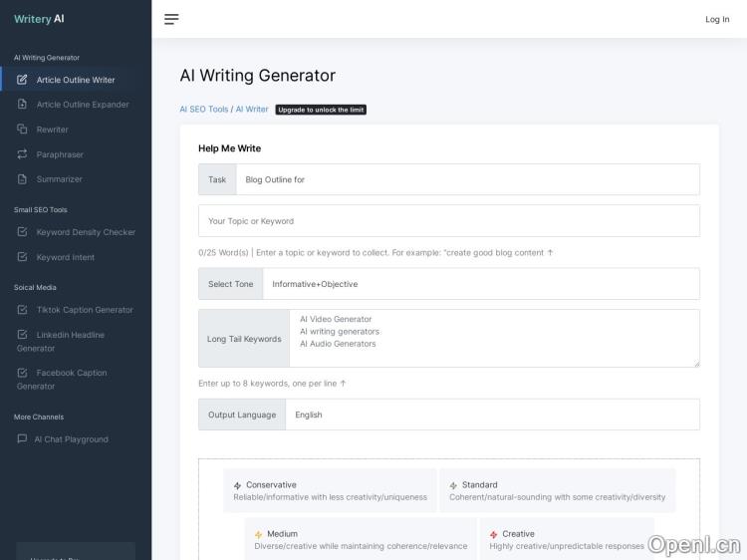747x560 pixels.
Task: Open the Output Language dropdown
Action: pos(492,415)
